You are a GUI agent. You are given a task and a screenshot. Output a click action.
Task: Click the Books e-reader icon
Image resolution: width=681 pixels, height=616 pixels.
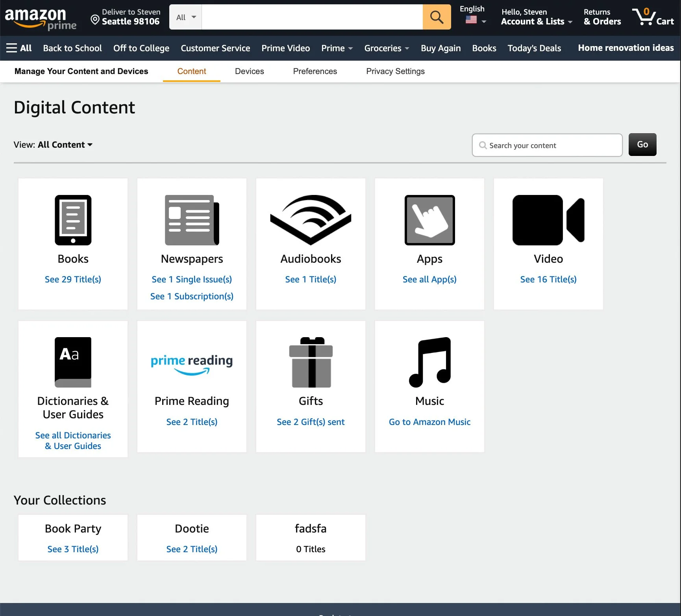pyautogui.click(x=73, y=220)
